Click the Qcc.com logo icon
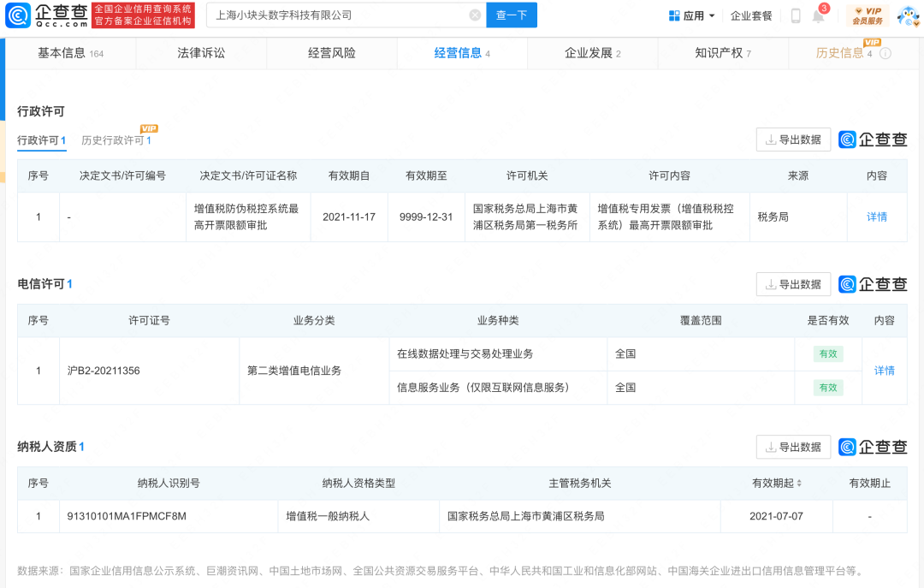This screenshot has height=588, width=924. click(19, 15)
